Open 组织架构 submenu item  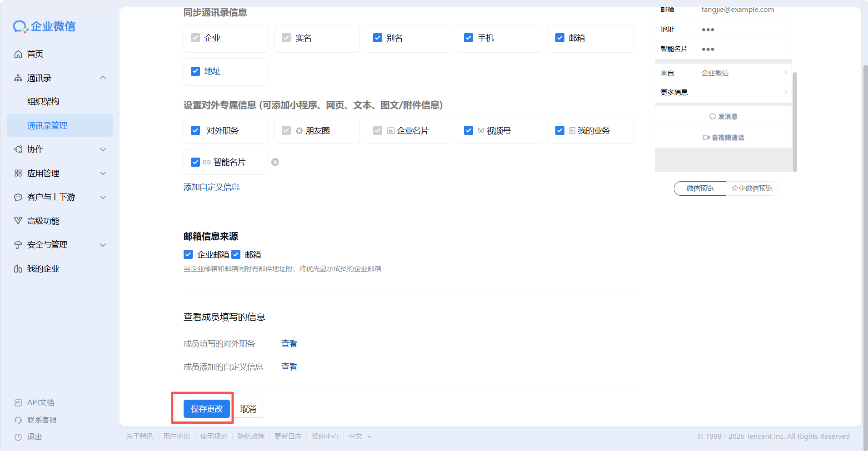point(60,102)
